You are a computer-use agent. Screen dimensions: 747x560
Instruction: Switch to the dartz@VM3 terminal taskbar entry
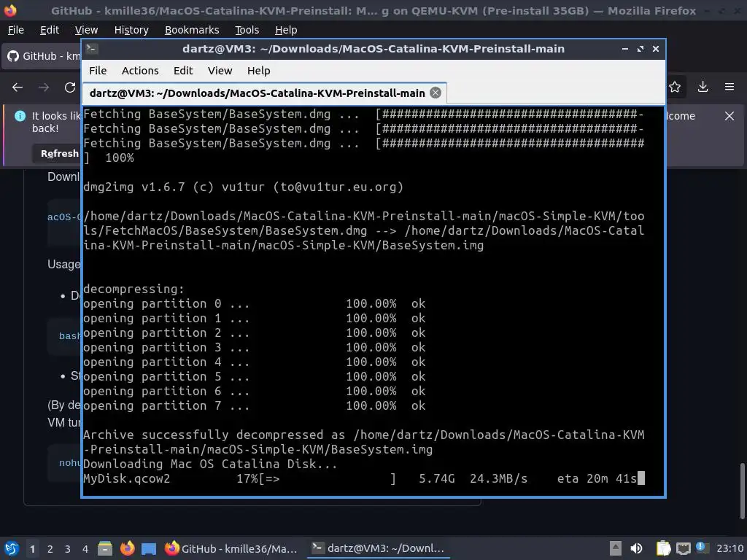(377, 548)
